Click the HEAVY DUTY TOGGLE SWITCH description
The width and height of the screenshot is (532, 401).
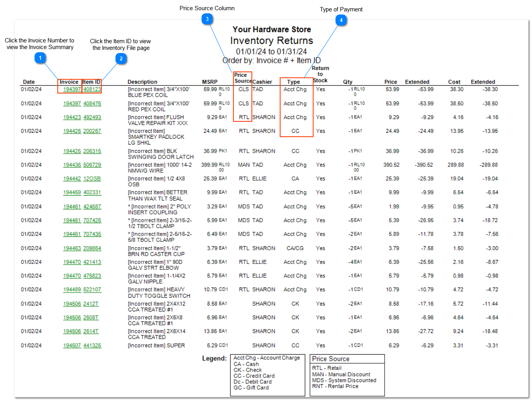click(159, 293)
